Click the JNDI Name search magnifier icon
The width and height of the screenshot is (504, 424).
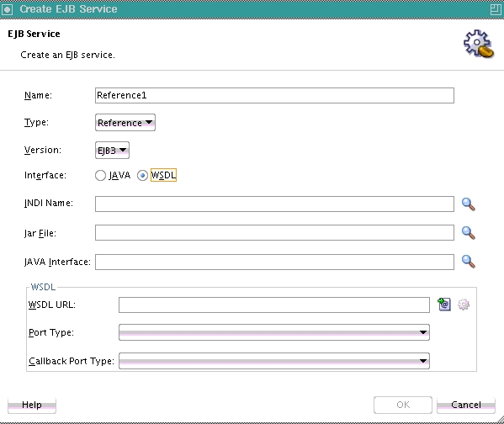tap(469, 204)
